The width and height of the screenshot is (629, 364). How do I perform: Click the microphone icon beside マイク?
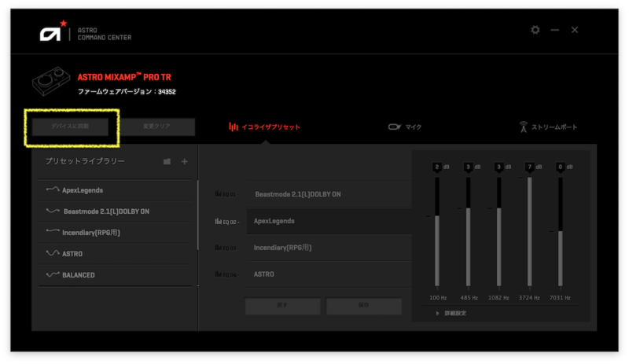(x=395, y=127)
